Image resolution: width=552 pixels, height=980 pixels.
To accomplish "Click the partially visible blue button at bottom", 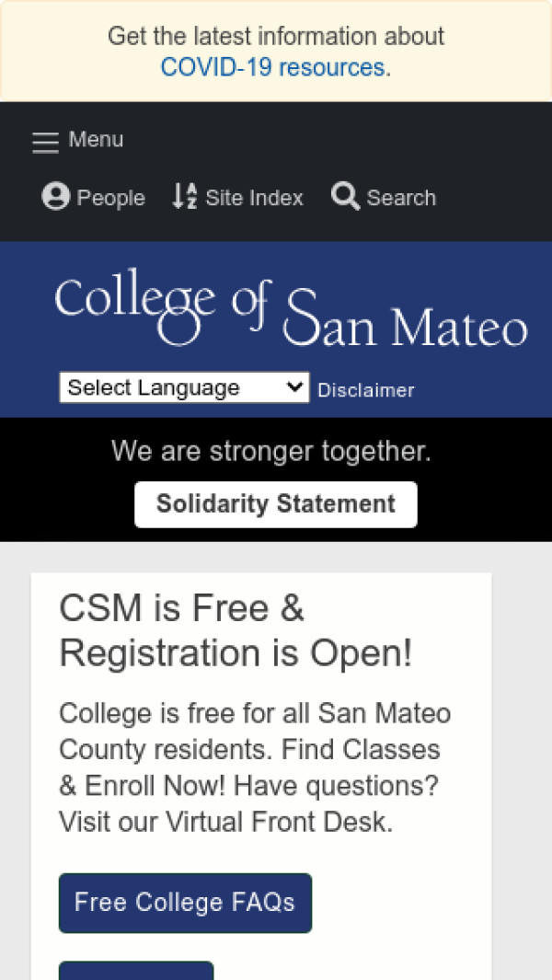I will coord(136,971).
